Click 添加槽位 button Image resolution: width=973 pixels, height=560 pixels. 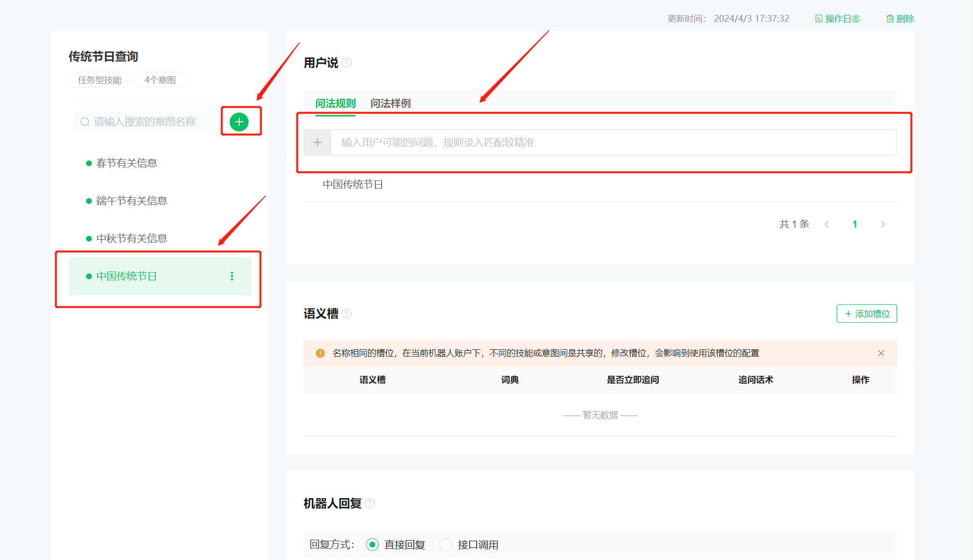click(x=867, y=314)
